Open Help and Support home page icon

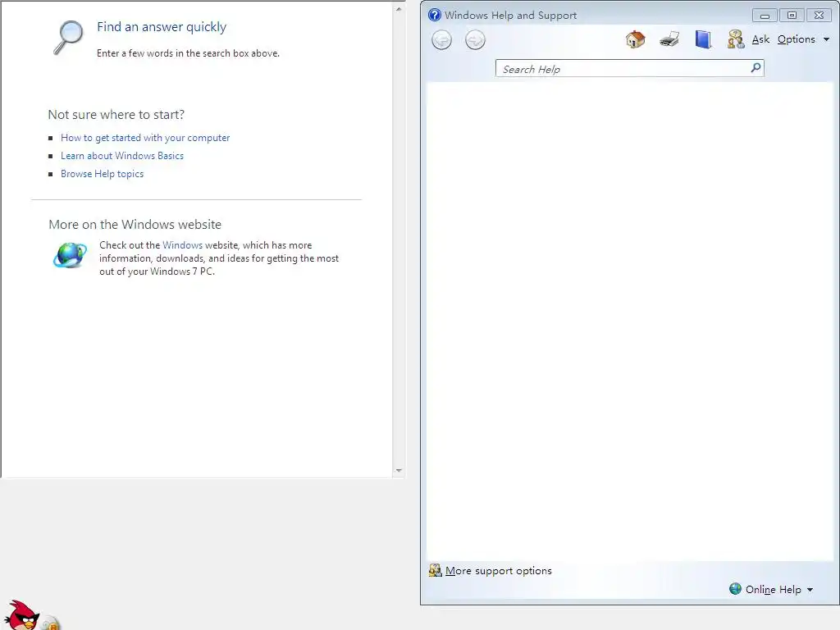click(636, 39)
